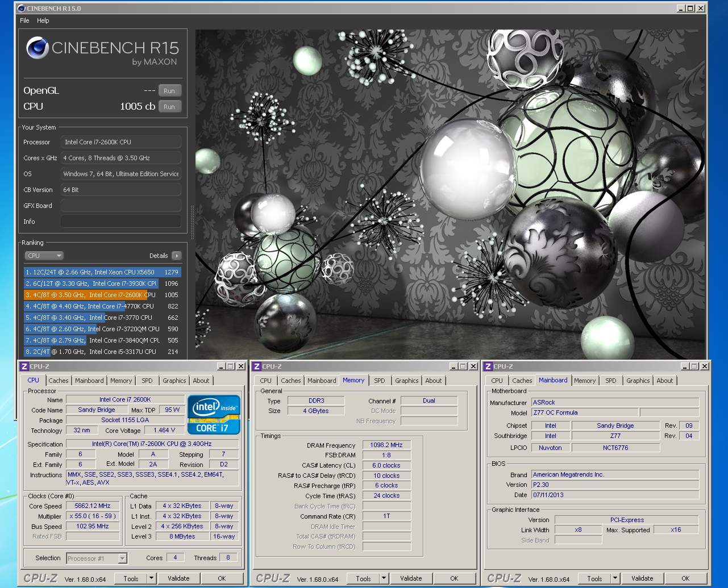Click Cinebench icon in the title bar
The width and height of the screenshot is (728, 588).
(22, 8)
